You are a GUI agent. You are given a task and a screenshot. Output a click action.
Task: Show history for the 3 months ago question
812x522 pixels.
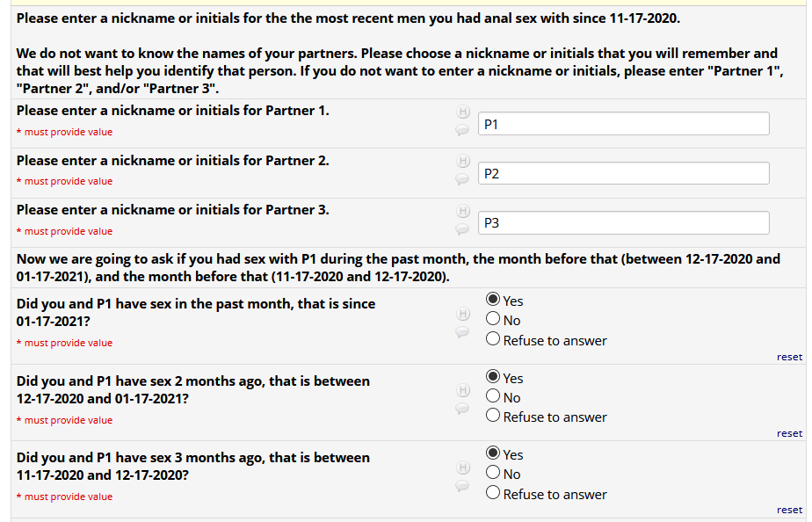tap(462, 468)
